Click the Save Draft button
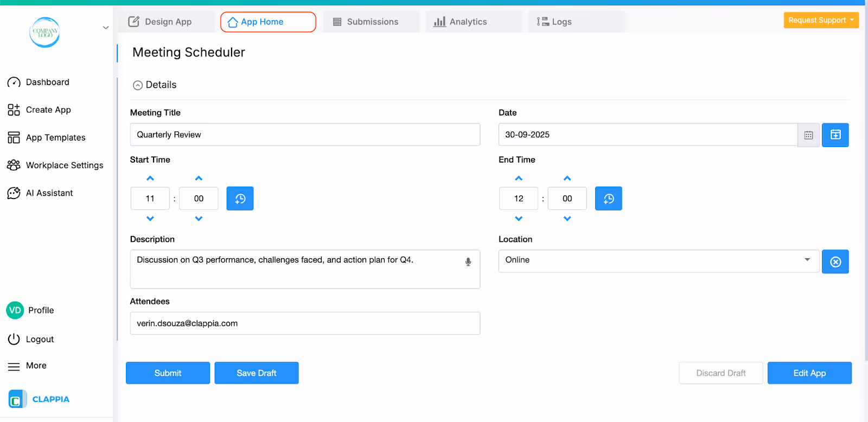 (257, 373)
